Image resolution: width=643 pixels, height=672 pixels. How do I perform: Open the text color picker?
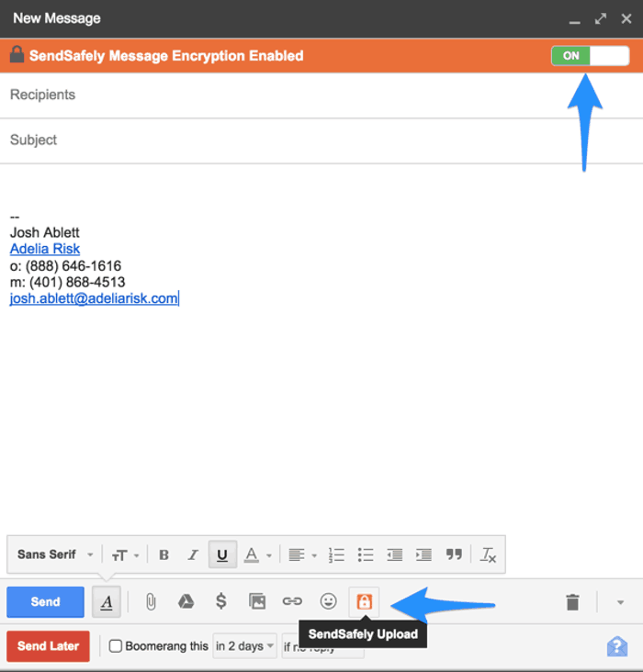(257, 555)
